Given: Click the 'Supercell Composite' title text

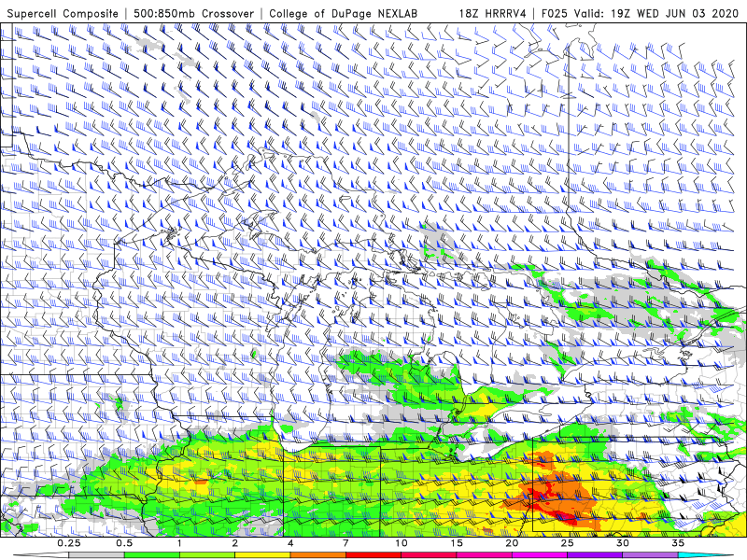Looking at the screenshot, I should click(x=63, y=14).
